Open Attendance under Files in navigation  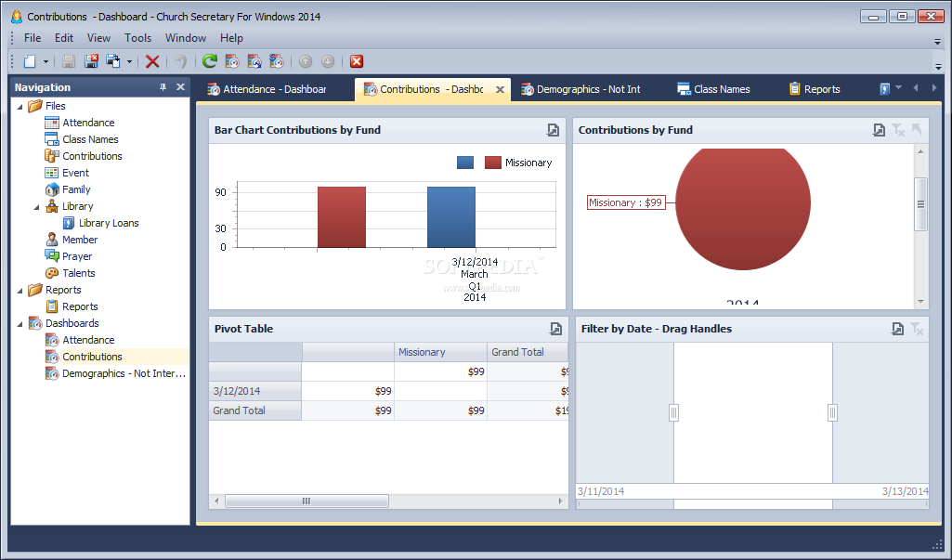click(x=88, y=123)
